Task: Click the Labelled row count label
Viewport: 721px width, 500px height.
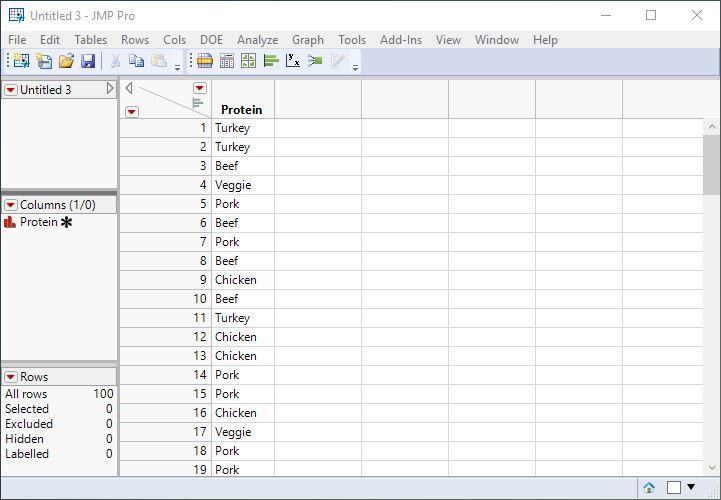Action: [x=27, y=454]
